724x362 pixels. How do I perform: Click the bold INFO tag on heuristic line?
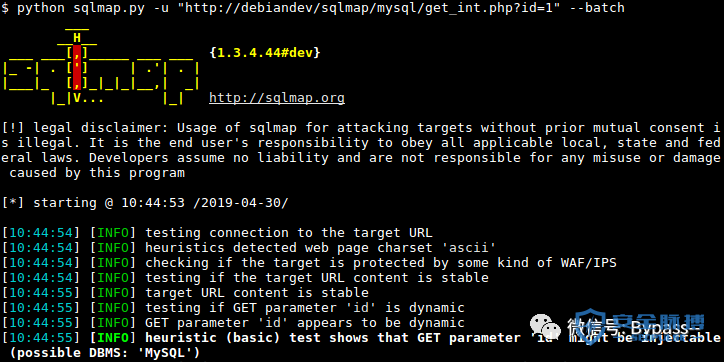[113, 338]
